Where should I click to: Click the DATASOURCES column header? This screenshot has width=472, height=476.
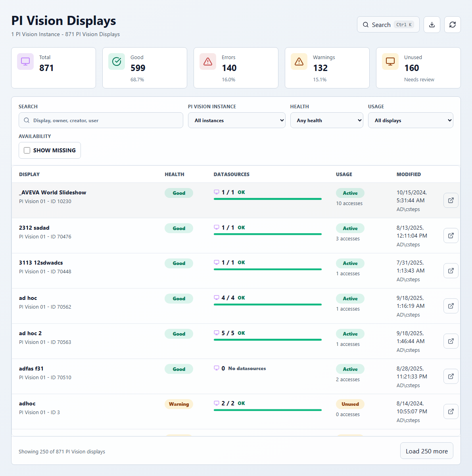click(232, 174)
